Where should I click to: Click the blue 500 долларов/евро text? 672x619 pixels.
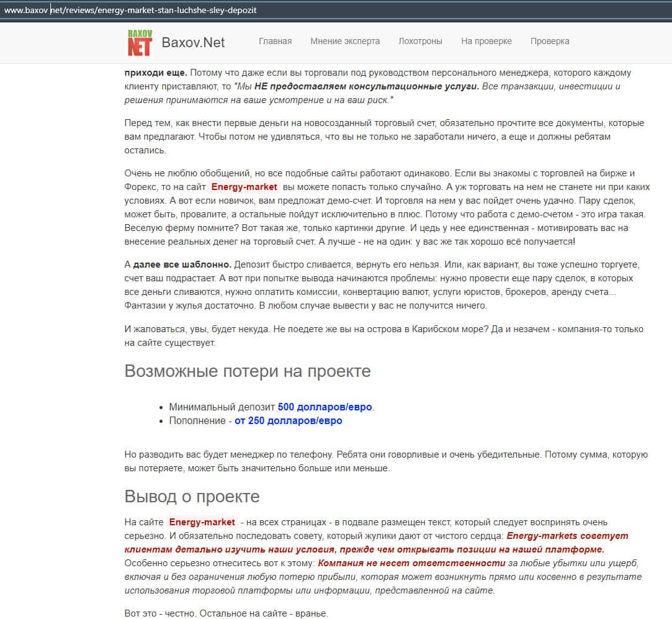click(325, 407)
